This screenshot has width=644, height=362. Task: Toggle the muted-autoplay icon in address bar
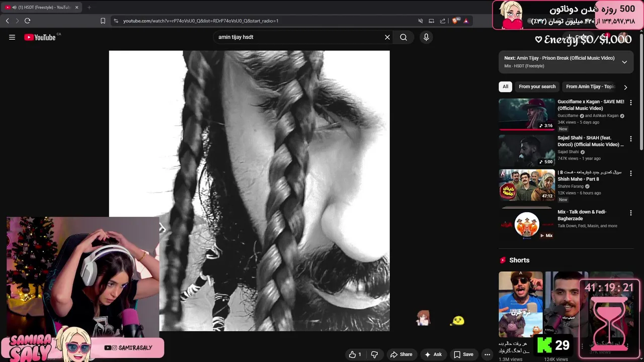pyautogui.click(x=420, y=21)
